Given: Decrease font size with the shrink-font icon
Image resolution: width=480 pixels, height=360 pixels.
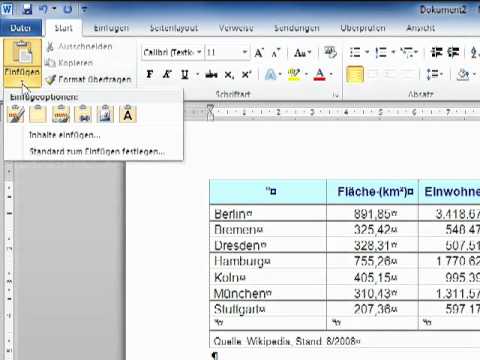Looking at the screenshot, I should coord(276,53).
